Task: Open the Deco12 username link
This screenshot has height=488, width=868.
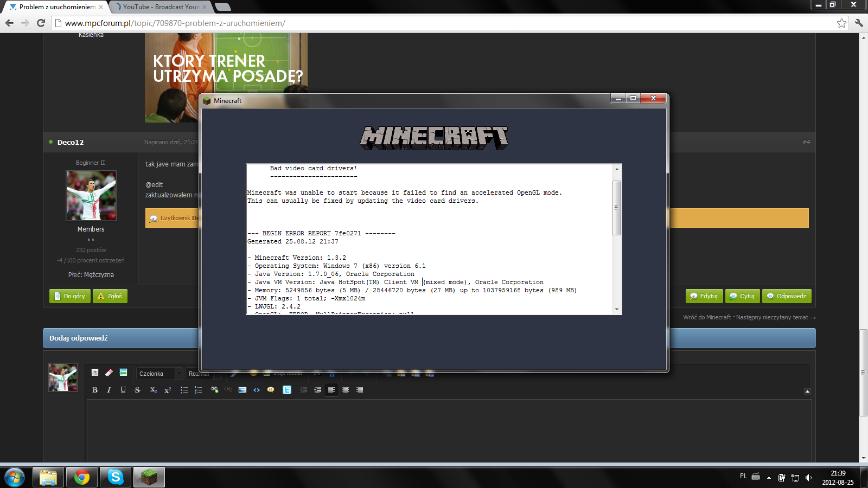Action: pos(71,142)
